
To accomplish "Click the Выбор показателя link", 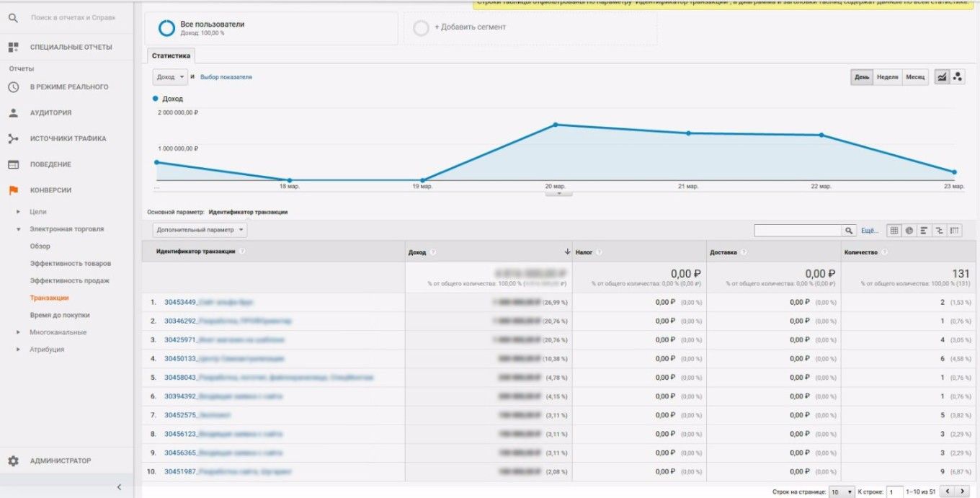I will [226, 77].
